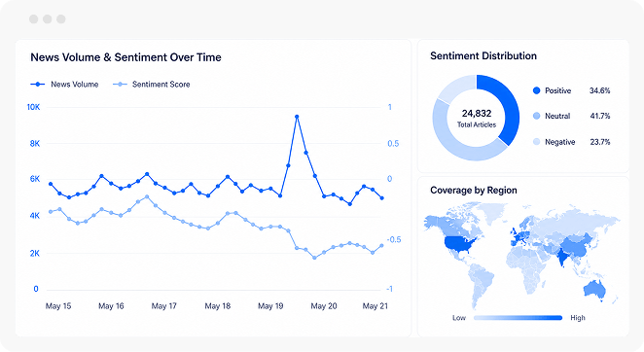Viewport: 644px width, 352px height.
Task: Click the 4K volume axis label
Action: point(35,216)
